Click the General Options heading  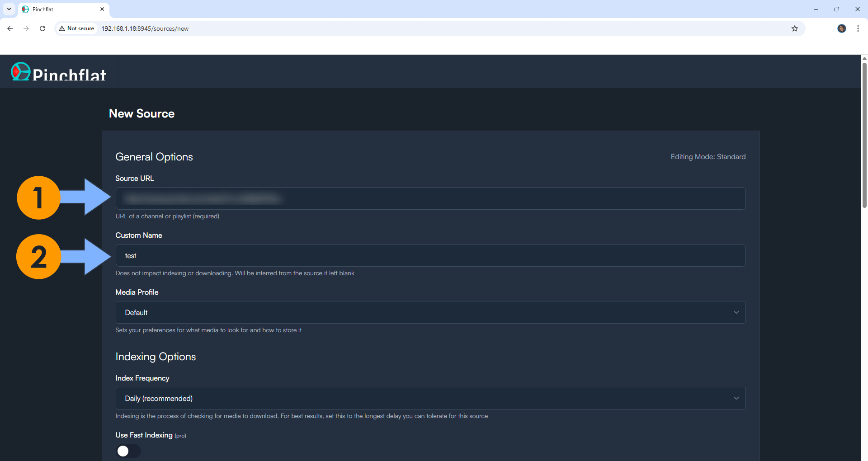pyautogui.click(x=154, y=157)
